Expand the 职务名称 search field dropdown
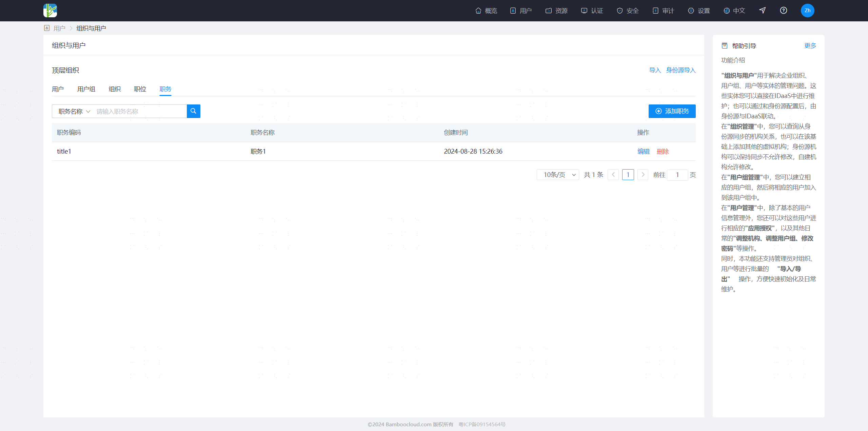The height and width of the screenshot is (431, 868). click(x=74, y=111)
